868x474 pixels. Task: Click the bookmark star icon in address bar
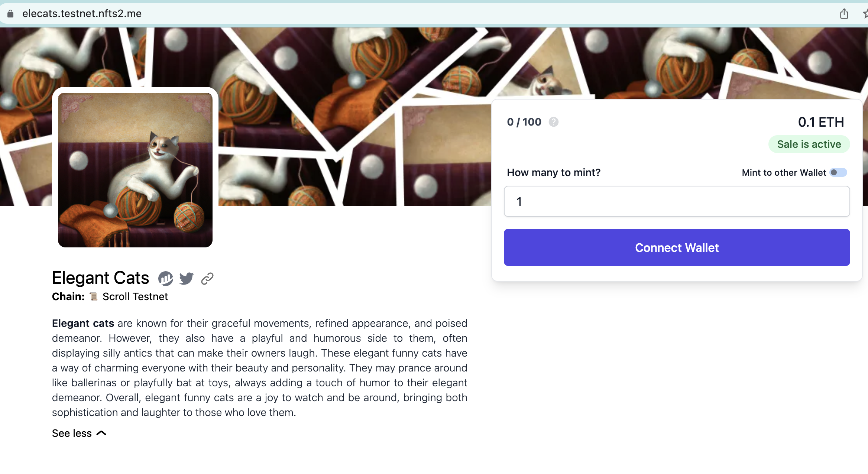(864, 14)
